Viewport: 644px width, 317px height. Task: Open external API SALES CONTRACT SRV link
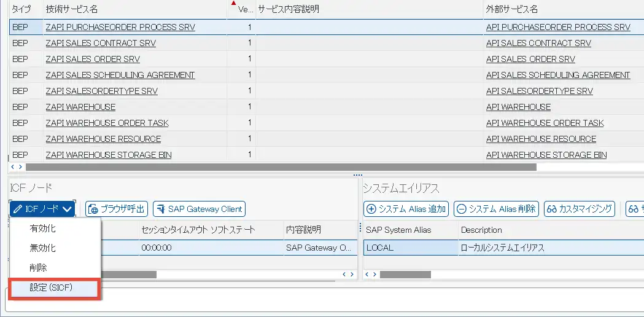pos(538,43)
